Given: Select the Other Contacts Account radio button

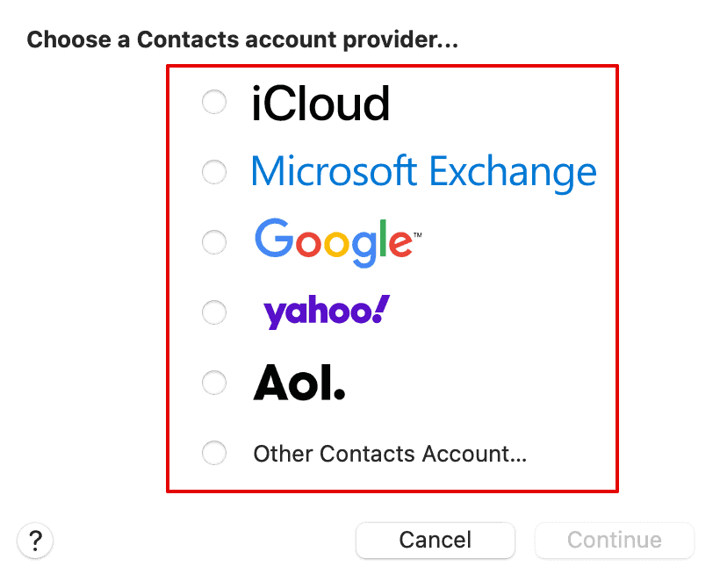Looking at the screenshot, I should (x=214, y=453).
